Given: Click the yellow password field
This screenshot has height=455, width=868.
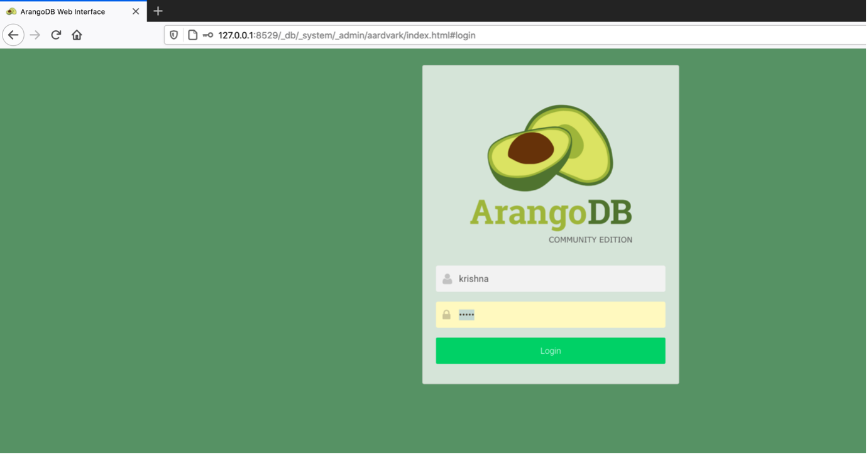Looking at the screenshot, I should tap(566, 314).
